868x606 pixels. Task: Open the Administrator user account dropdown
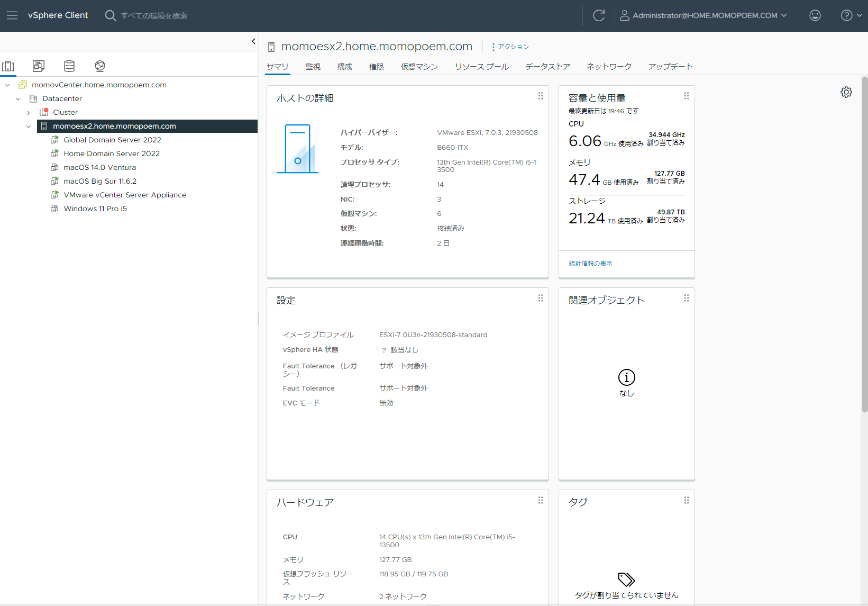pos(703,15)
